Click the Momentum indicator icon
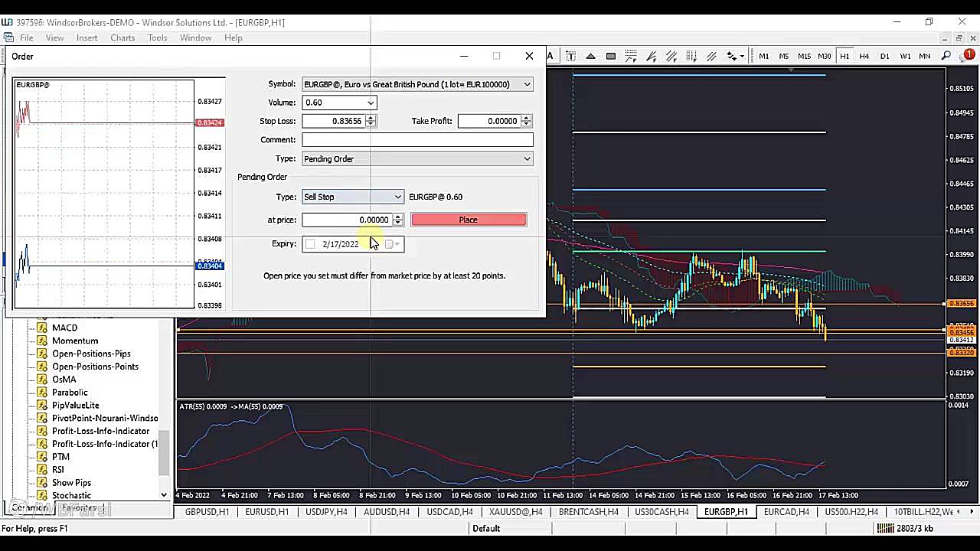 point(43,341)
